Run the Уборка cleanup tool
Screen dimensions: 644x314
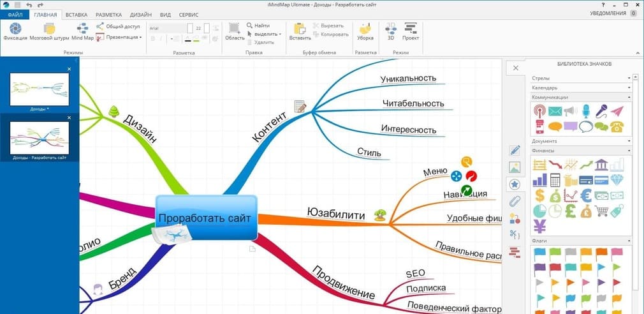[365, 32]
